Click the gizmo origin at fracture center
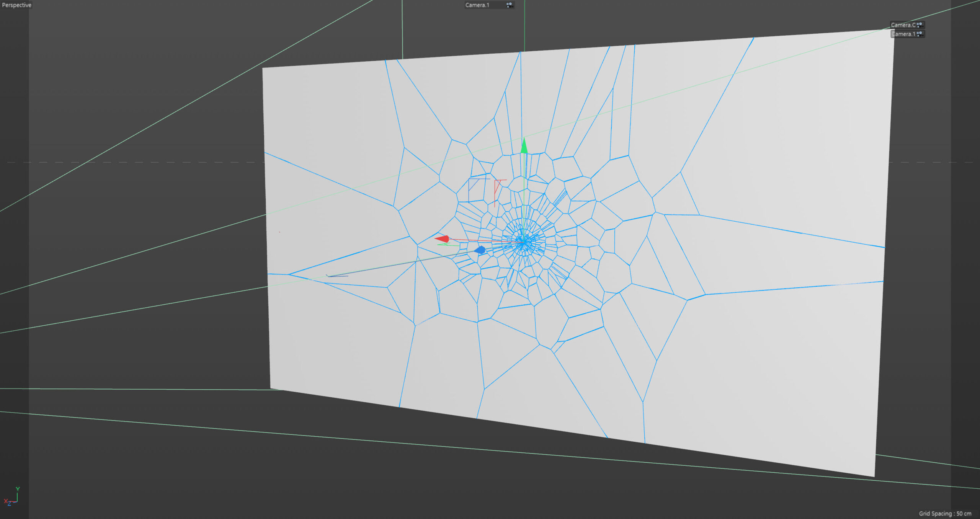Viewport: 980px width, 519px height. [x=523, y=242]
